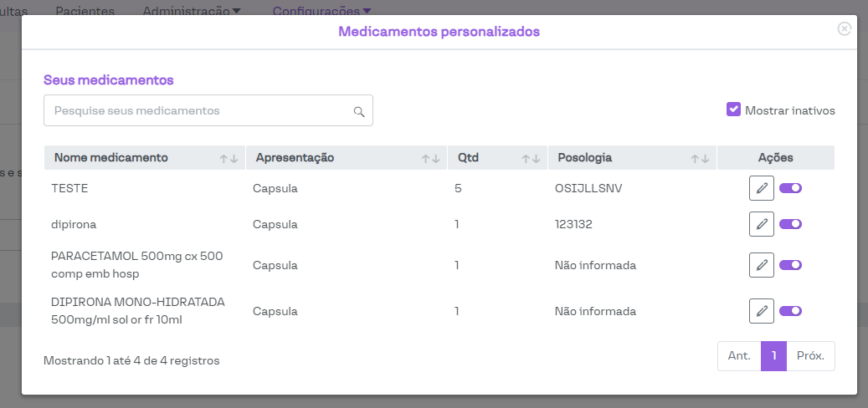Open the Administração dropdown menu
Image resolution: width=868 pixels, height=408 pixels.
(x=192, y=11)
